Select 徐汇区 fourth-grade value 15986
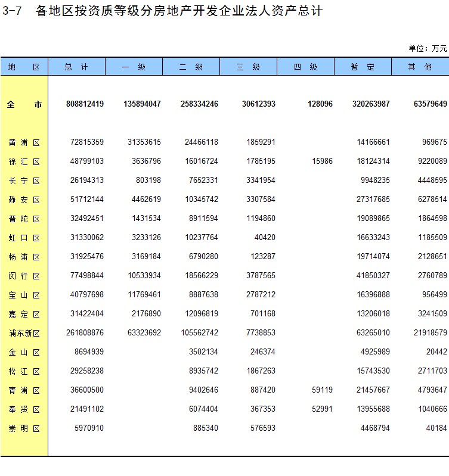The width and height of the screenshot is (449, 476). point(322,161)
